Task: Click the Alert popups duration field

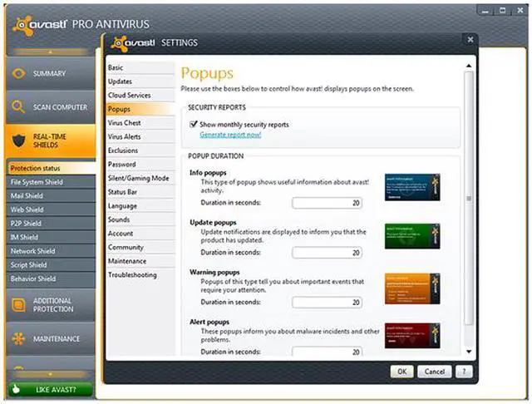Action: [327, 352]
